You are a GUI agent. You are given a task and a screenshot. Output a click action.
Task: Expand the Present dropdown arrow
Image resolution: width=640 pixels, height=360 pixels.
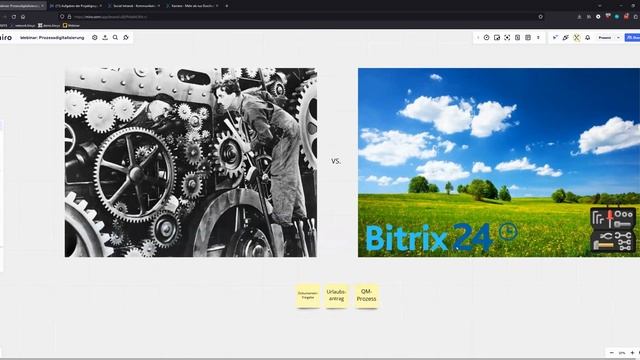pyautogui.click(x=618, y=38)
